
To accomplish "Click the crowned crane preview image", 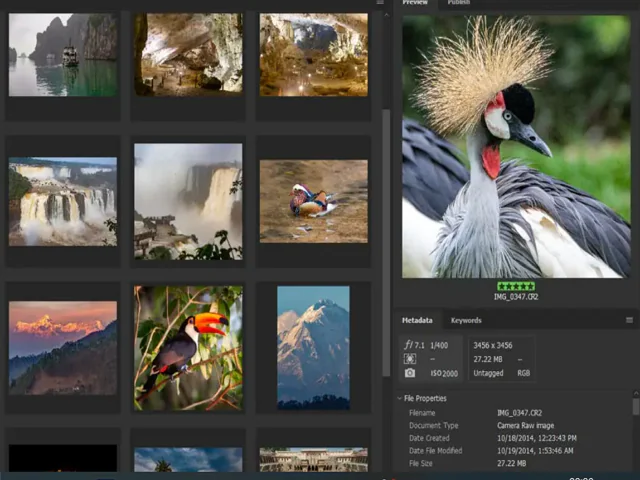I will click(x=516, y=146).
